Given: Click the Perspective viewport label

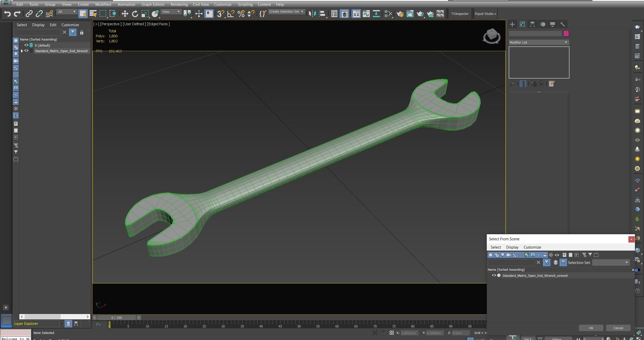Looking at the screenshot, I should 111,24.
